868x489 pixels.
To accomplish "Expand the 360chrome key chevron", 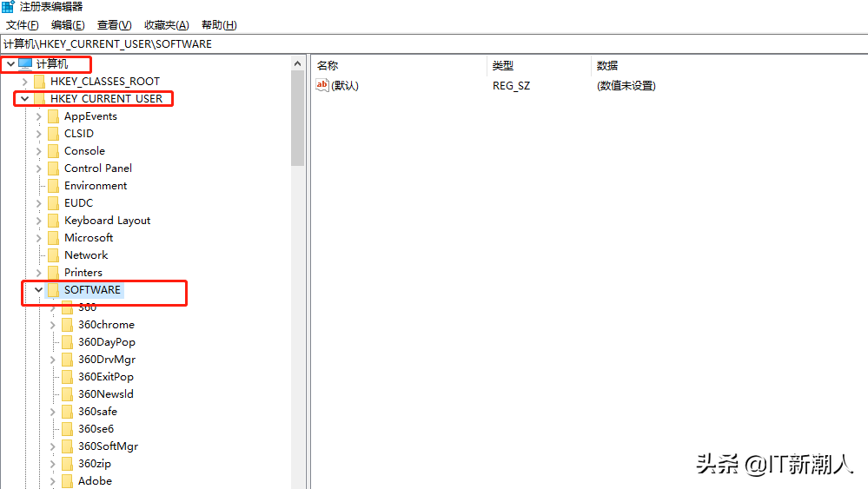I will coord(53,325).
